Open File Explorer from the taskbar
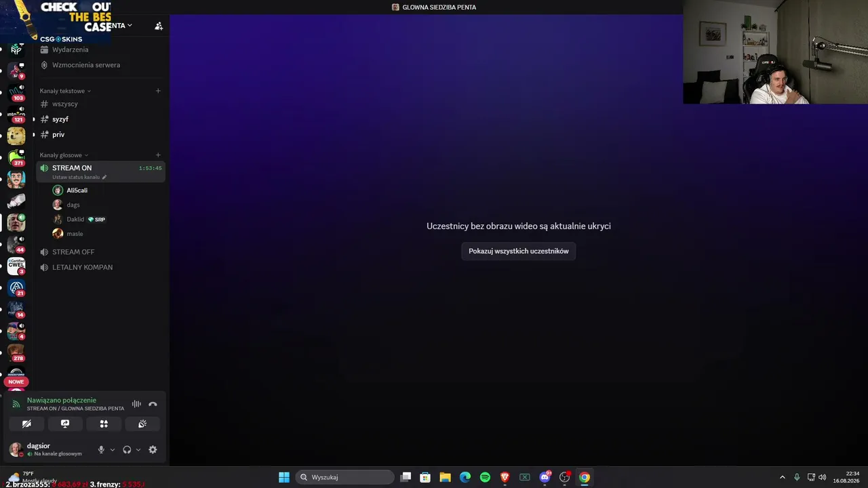 tap(445, 477)
